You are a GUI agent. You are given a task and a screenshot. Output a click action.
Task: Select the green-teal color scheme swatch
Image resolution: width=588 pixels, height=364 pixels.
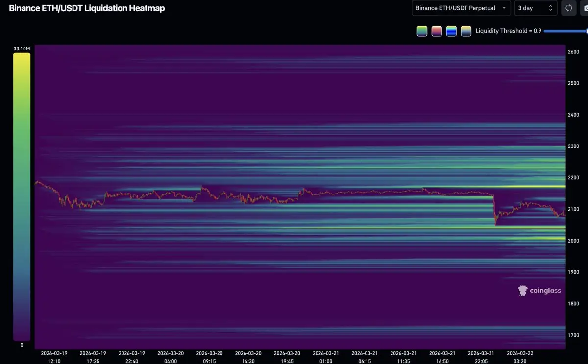[x=422, y=31]
